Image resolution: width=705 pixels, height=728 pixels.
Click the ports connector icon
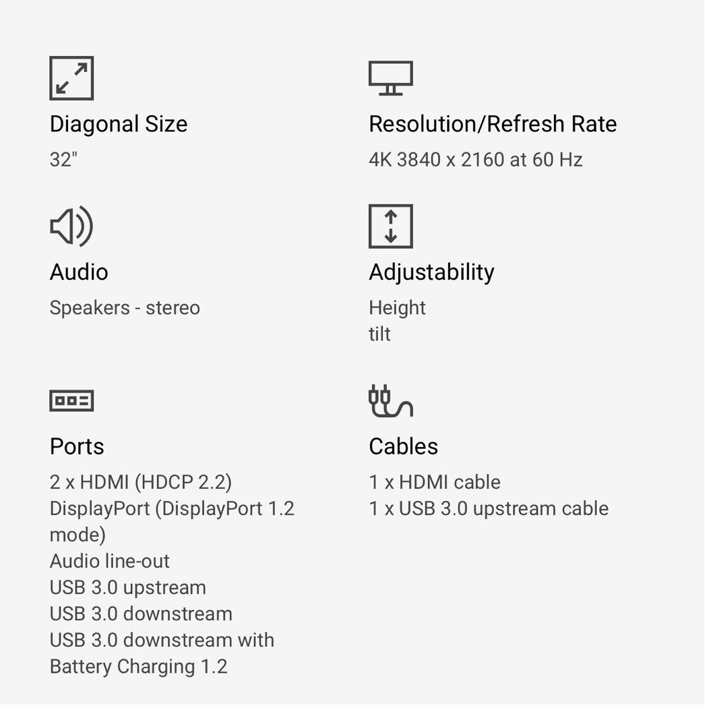point(71,401)
